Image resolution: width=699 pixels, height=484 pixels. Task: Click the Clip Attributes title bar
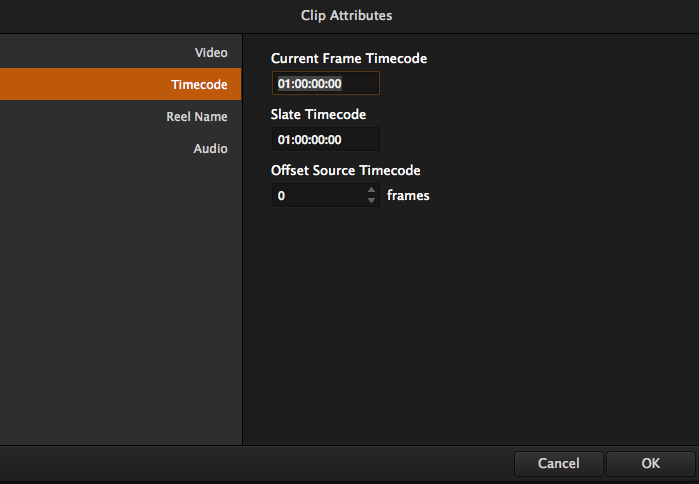click(348, 15)
